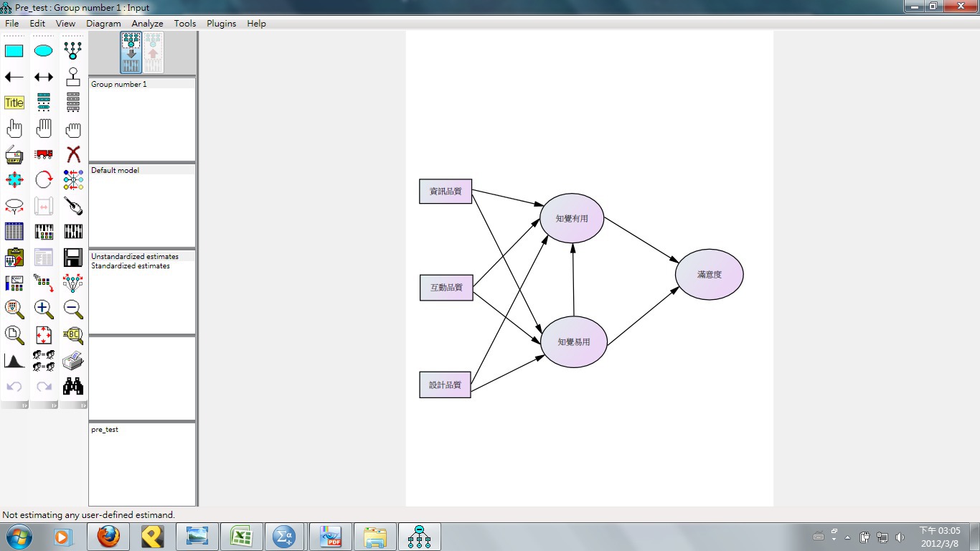Select the erase objects X tool
The height and width of the screenshot is (551, 980).
pos(73,154)
